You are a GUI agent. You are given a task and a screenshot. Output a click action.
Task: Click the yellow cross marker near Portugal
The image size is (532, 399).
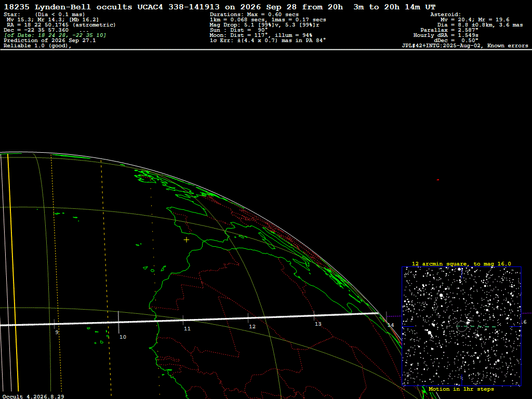(187, 240)
